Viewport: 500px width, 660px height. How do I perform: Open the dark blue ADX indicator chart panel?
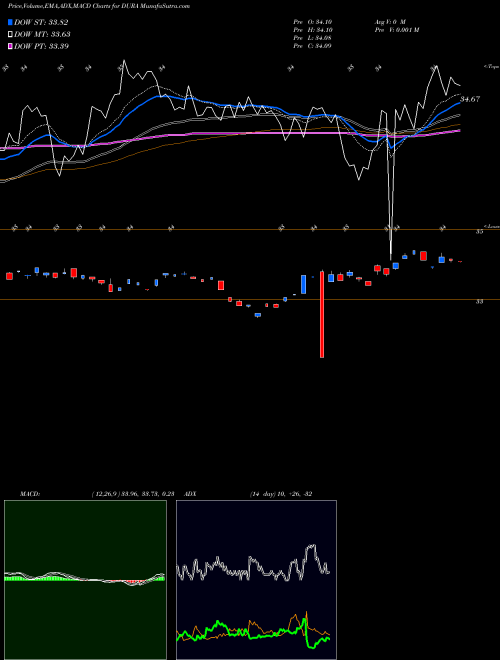(256, 580)
